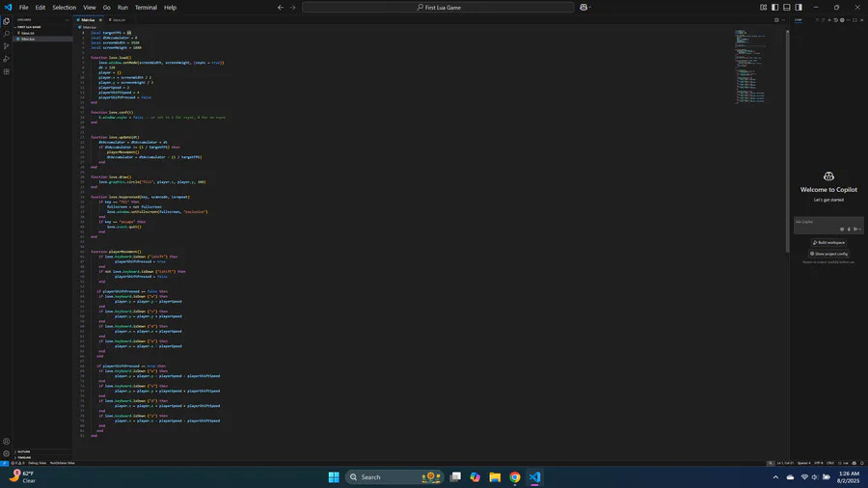Open the weather widget showing Clear

[22, 477]
